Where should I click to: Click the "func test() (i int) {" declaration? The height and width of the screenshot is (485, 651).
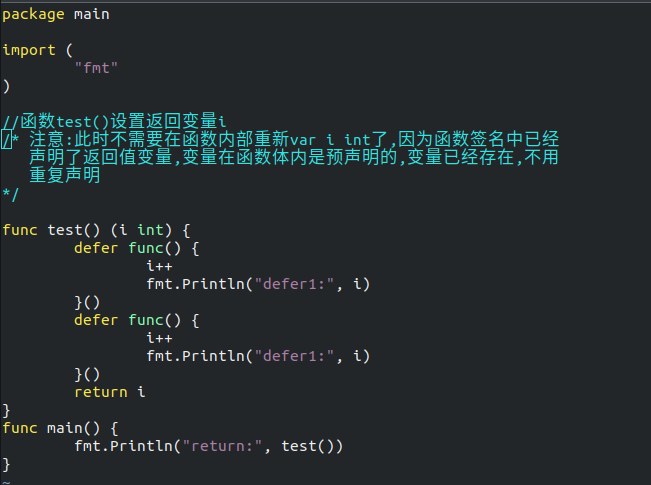(x=96, y=230)
